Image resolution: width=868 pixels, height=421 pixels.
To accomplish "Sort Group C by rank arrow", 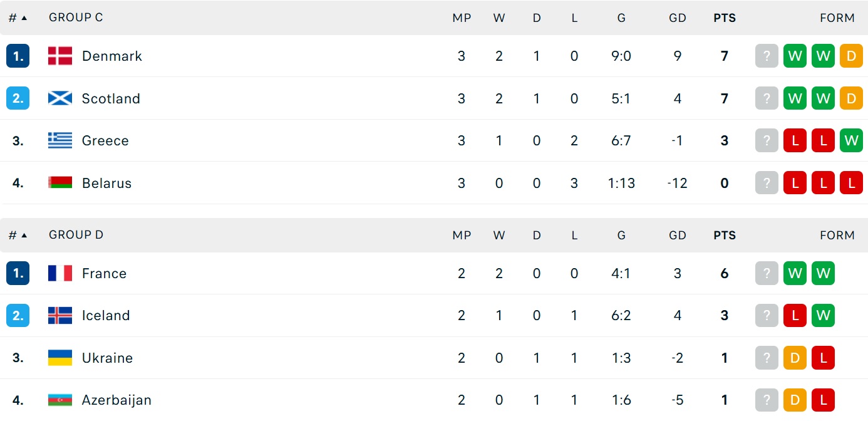I will point(24,18).
